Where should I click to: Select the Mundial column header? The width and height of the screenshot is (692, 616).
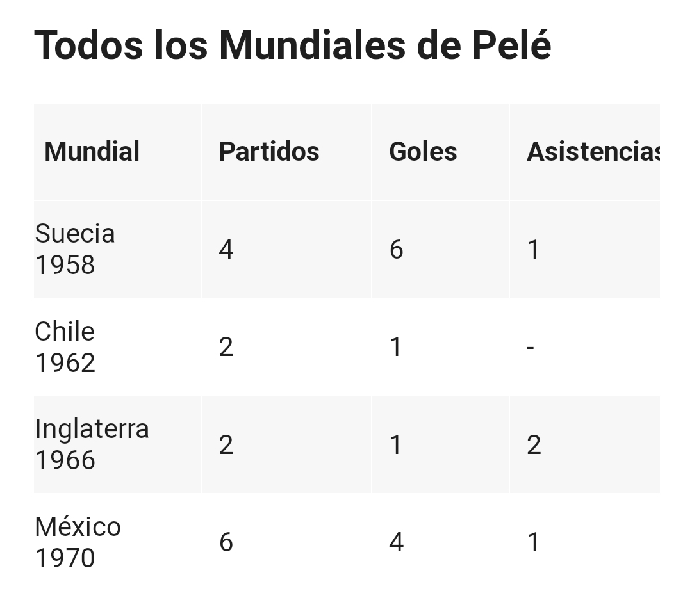pos(92,152)
